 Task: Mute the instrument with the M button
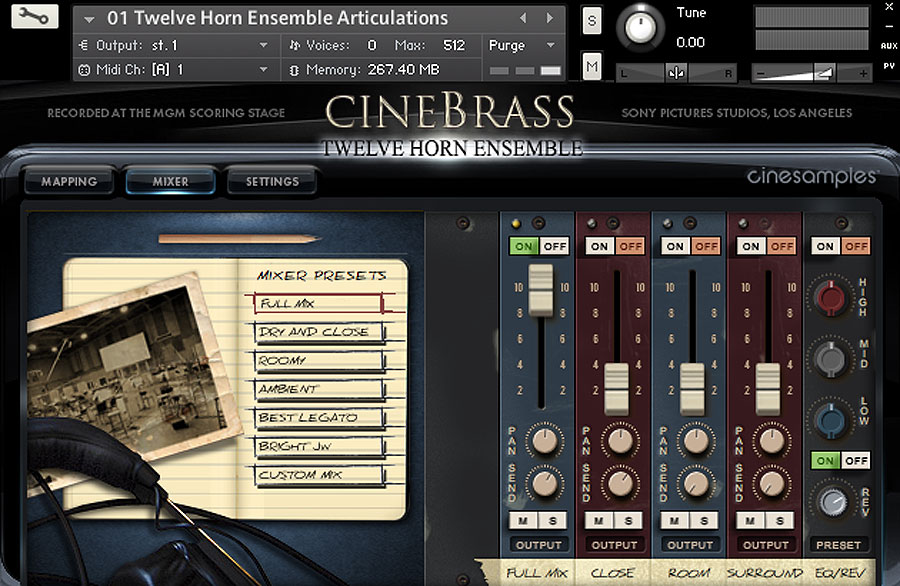[592, 67]
